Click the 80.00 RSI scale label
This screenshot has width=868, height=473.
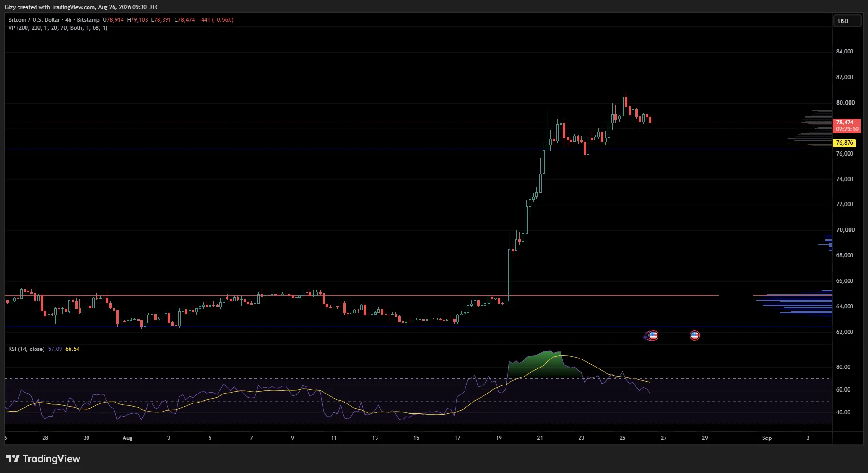843,367
